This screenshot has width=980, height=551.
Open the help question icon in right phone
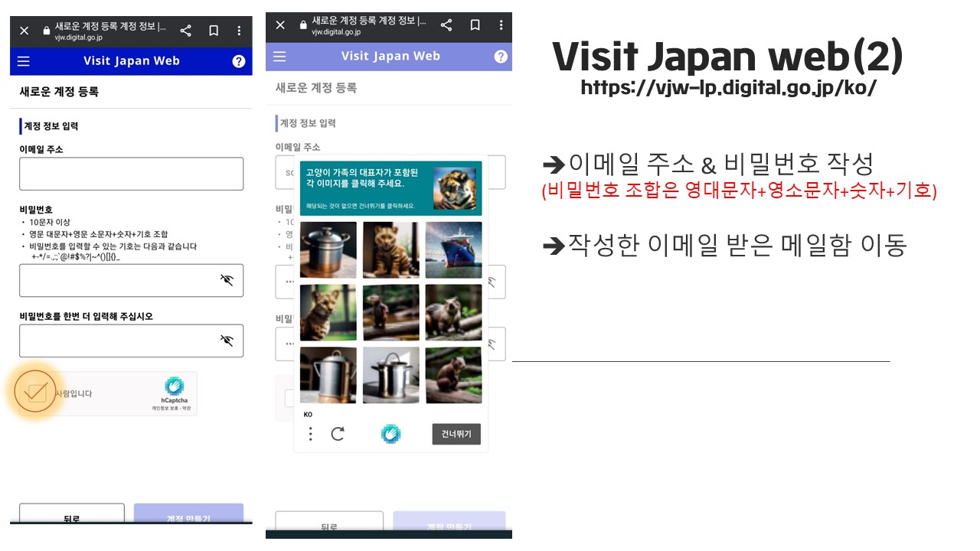coord(501,56)
